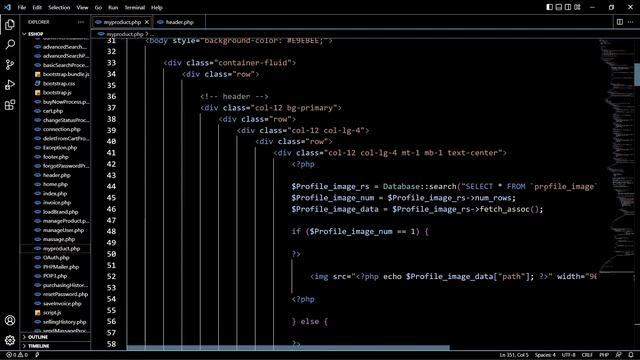The image size is (640, 360).
Task: Toggle secondary side bar layout icon
Action: [568, 7]
